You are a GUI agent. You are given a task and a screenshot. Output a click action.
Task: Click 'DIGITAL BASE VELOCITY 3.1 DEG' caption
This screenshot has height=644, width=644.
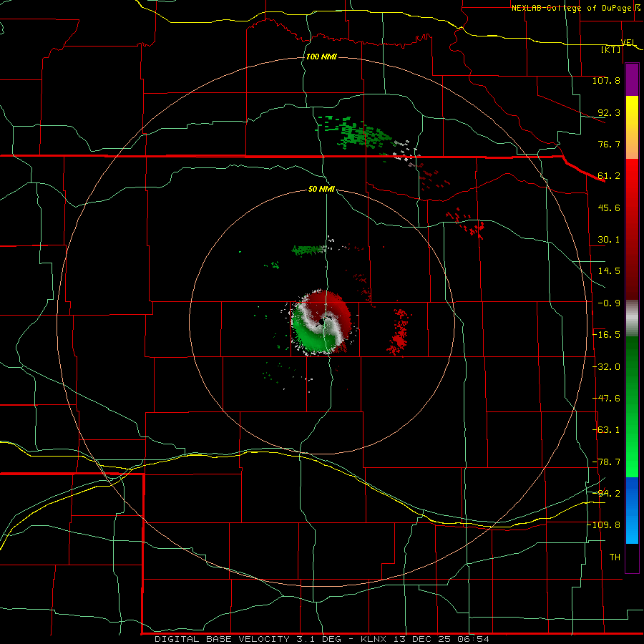248,639
